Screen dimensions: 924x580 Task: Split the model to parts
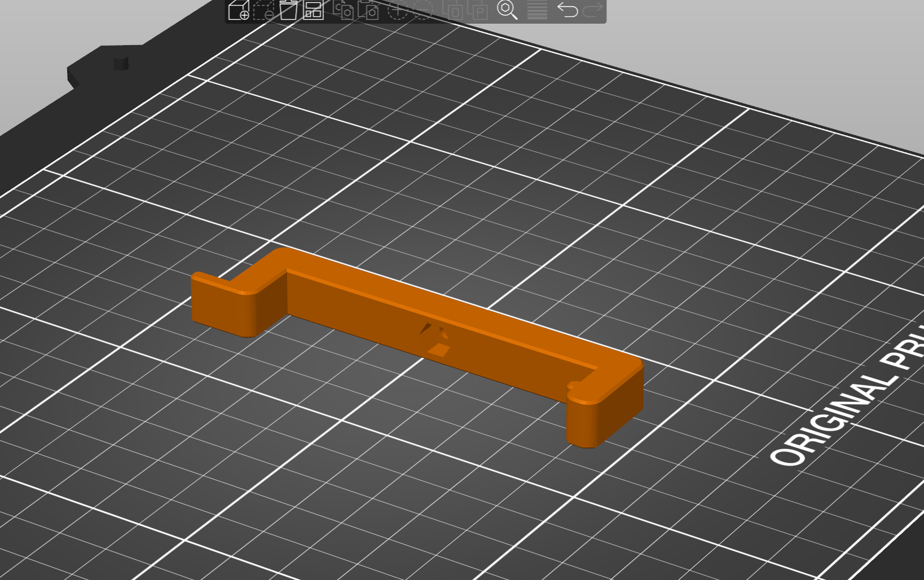[x=481, y=10]
